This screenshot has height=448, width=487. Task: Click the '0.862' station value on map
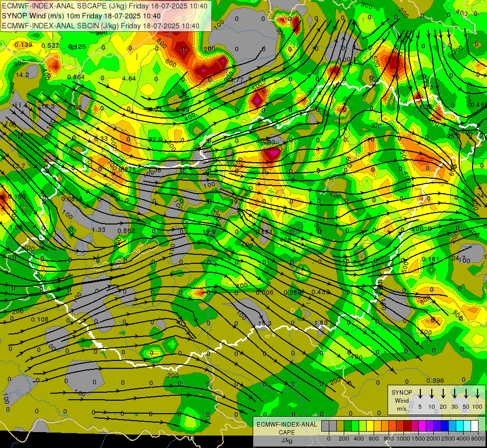point(126,230)
